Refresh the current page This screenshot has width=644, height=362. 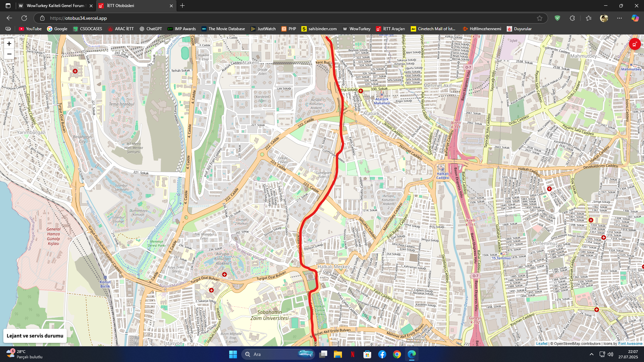point(24,18)
